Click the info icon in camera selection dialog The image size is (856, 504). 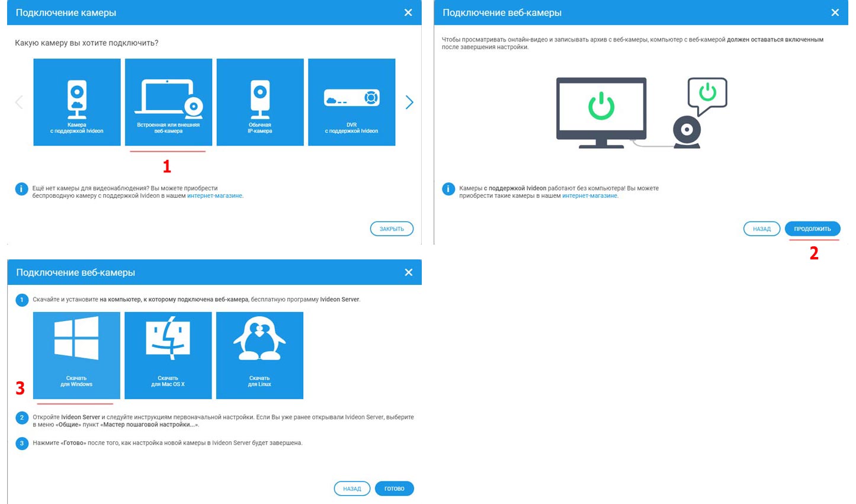tap(21, 190)
